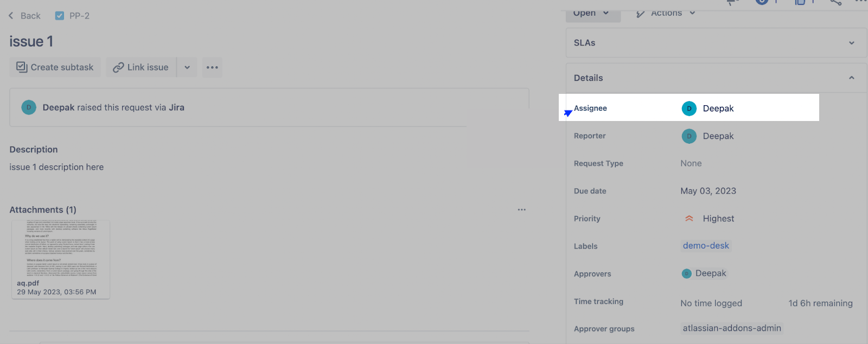Edit the Due date May 03, 2023
This screenshot has width=868, height=344.
coord(708,191)
